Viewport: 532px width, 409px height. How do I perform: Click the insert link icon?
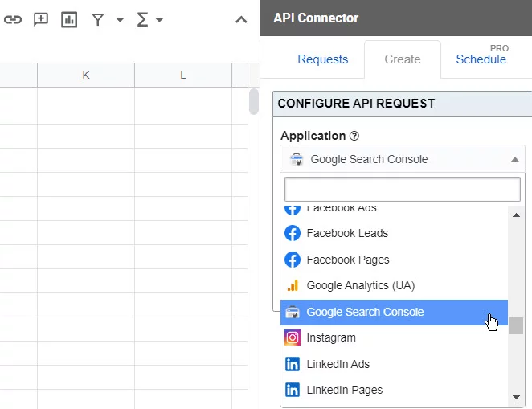click(x=13, y=19)
